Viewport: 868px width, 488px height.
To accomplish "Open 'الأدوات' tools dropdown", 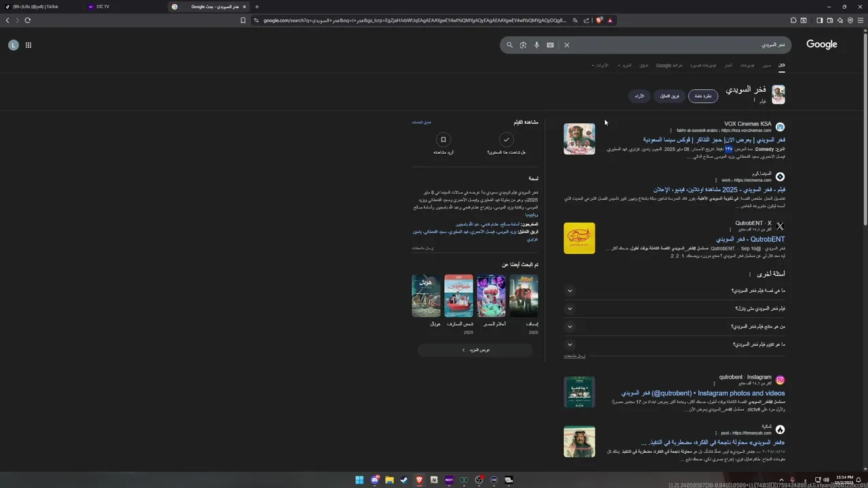I will 600,66.
